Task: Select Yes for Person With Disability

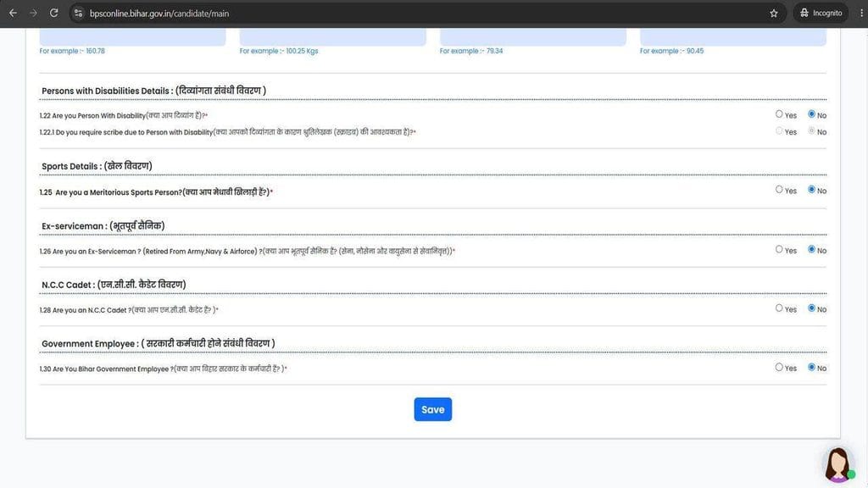Action: (779, 114)
